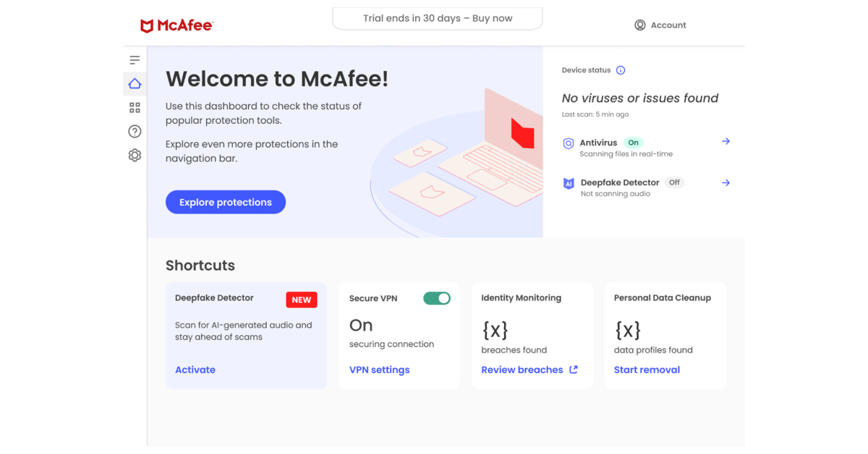Image resolution: width=868 pixels, height=454 pixels.
Task: Open the Home dashboard icon in sidebar
Action: pos(135,83)
